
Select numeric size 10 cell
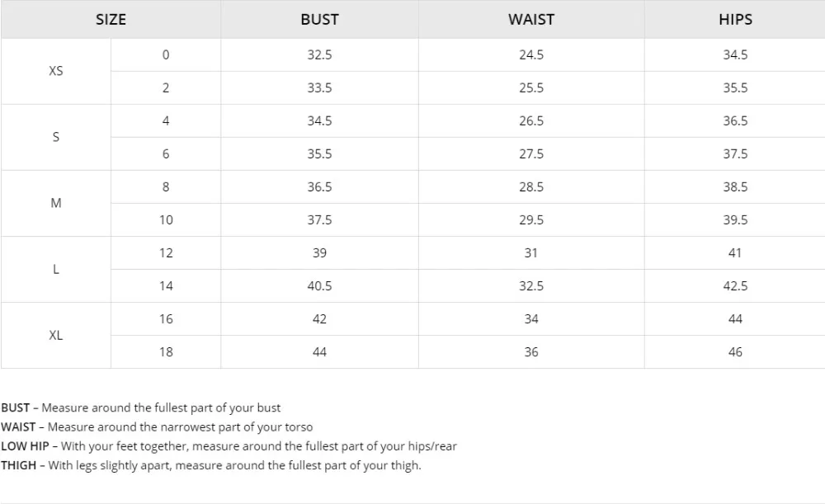166,220
